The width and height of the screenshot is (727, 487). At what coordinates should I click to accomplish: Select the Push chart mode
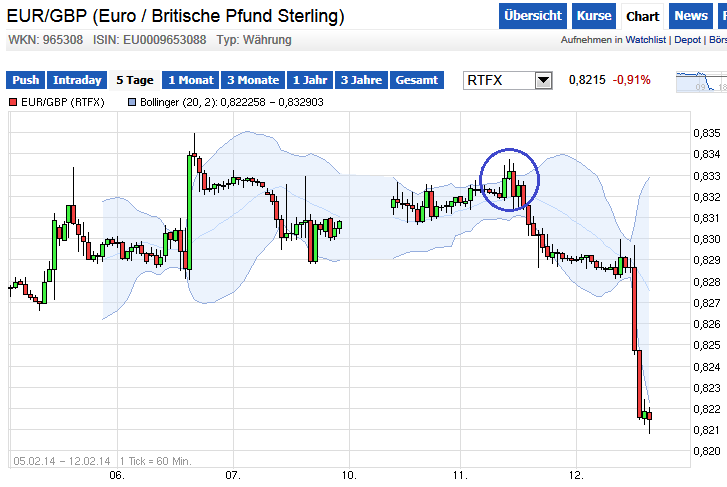click(x=27, y=80)
